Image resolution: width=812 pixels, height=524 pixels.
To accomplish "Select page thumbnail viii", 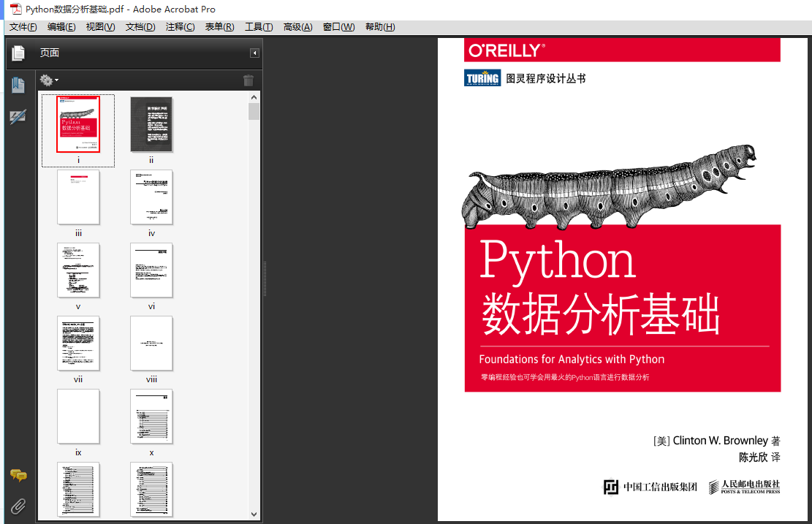I will 151,343.
